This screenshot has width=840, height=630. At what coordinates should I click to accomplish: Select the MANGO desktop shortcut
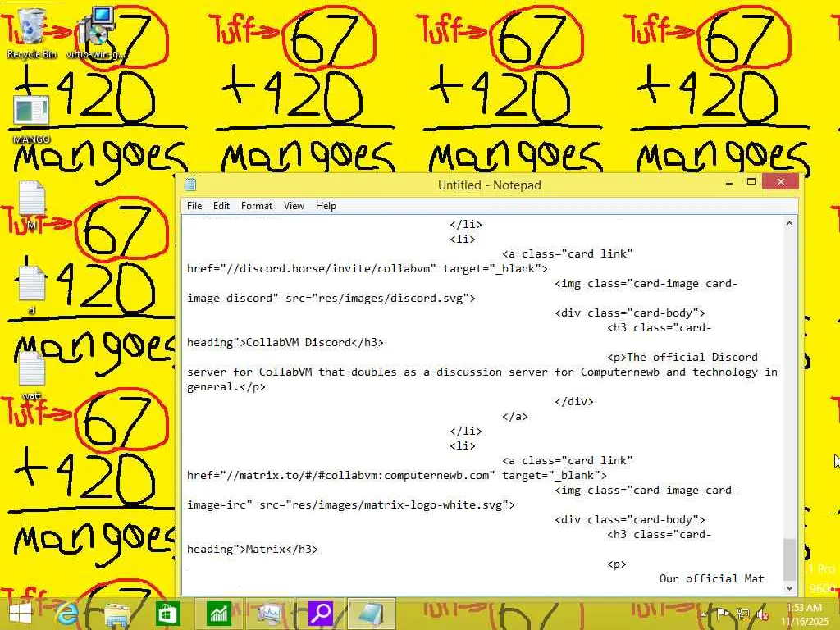[31, 119]
